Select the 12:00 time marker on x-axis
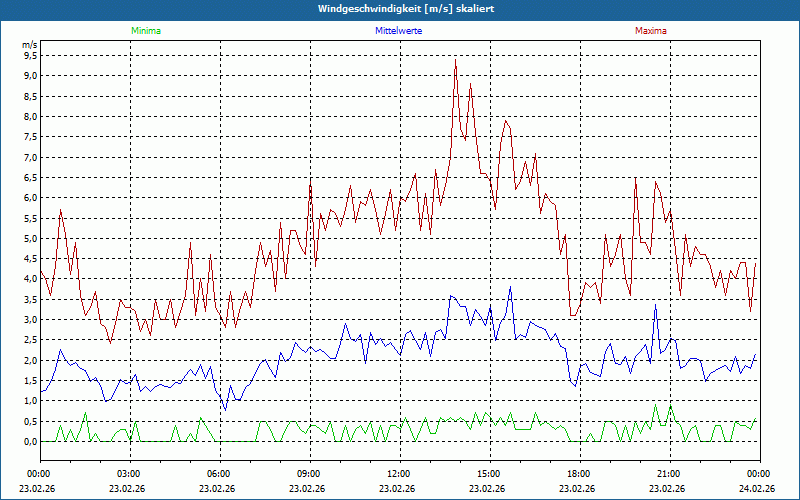 (399, 474)
